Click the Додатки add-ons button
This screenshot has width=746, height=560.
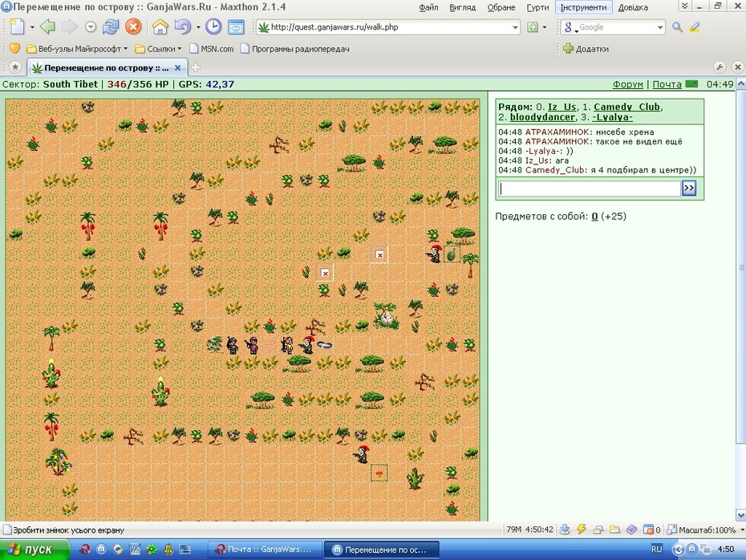click(586, 48)
